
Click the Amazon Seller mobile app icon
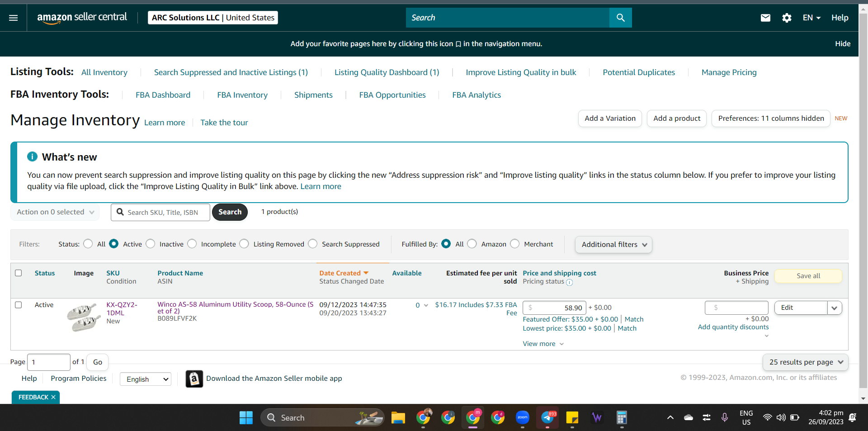(194, 379)
